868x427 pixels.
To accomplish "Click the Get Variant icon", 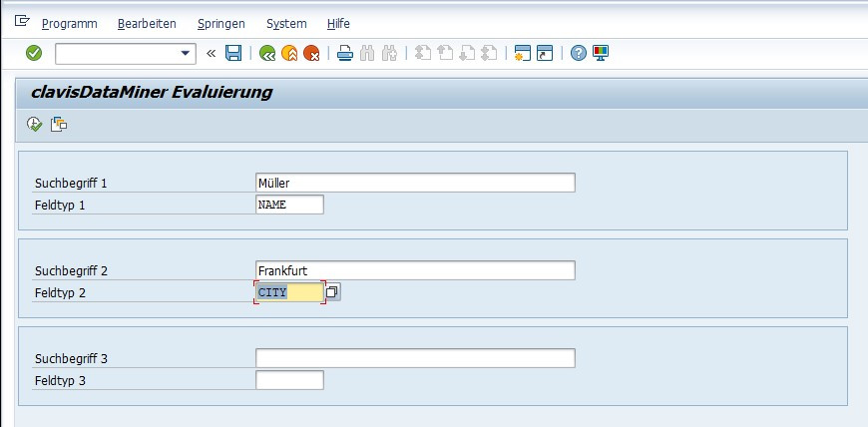I will 59,124.
